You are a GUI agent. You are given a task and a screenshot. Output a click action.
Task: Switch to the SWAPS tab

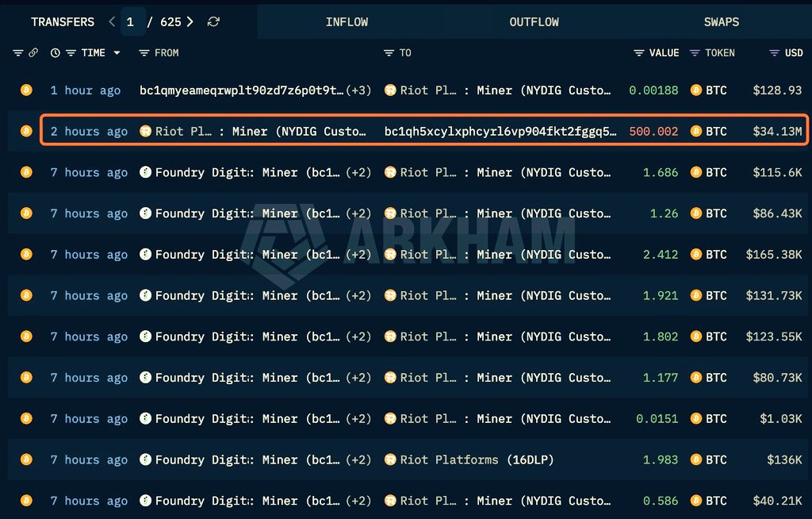[x=722, y=21]
